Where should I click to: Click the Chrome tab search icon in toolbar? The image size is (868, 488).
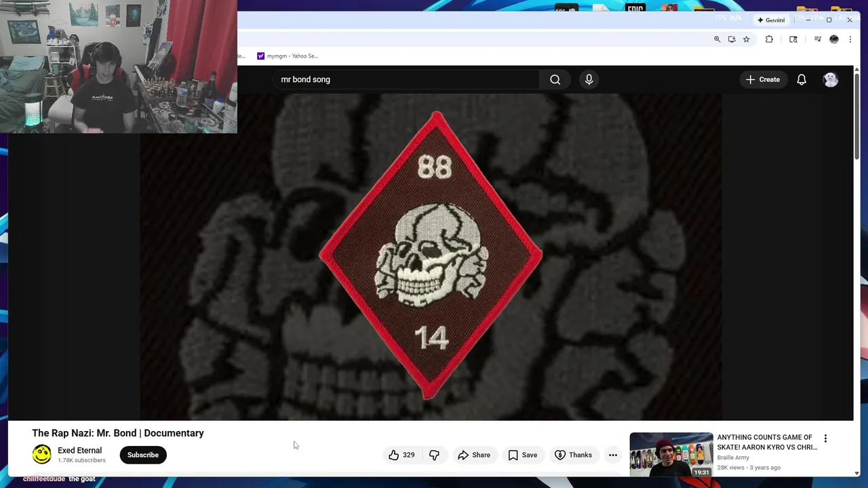[793, 39]
